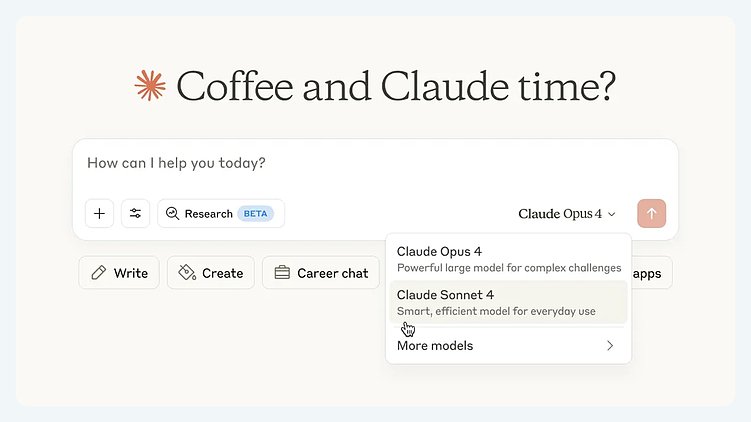Viewport: 751px width, 422px height.
Task: Expand the More models arrow
Action: pos(610,346)
